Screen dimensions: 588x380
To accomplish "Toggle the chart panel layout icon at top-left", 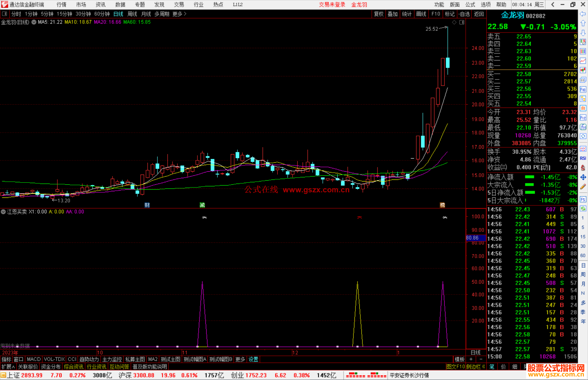I will tap(4, 14).
